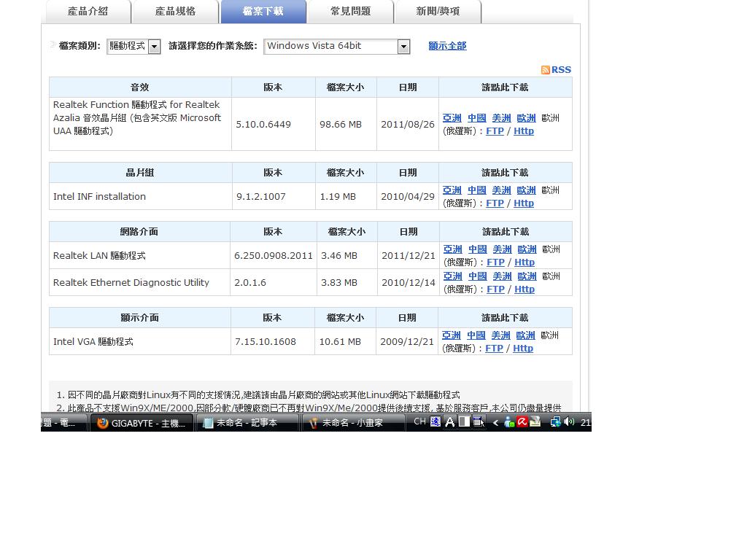Click 美洲 link for Intel INF installation
Image resolution: width=747 pixels, height=560 pixels.
[502, 190]
